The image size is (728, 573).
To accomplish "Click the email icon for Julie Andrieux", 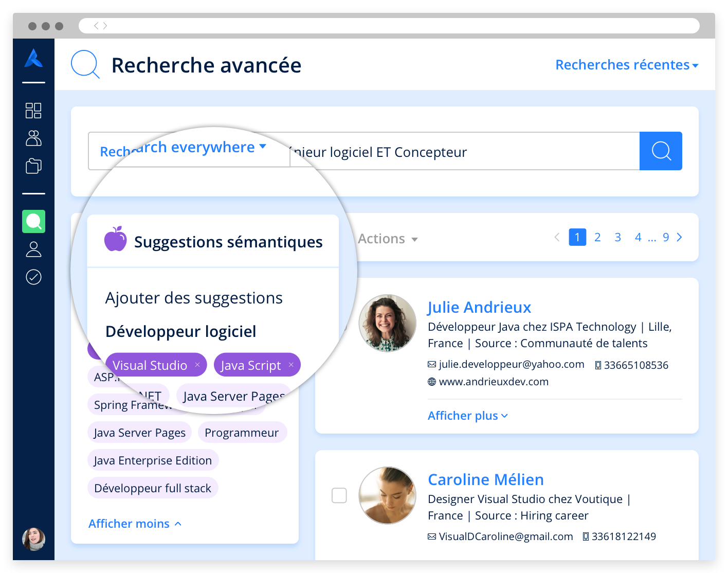I will point(432,364).
